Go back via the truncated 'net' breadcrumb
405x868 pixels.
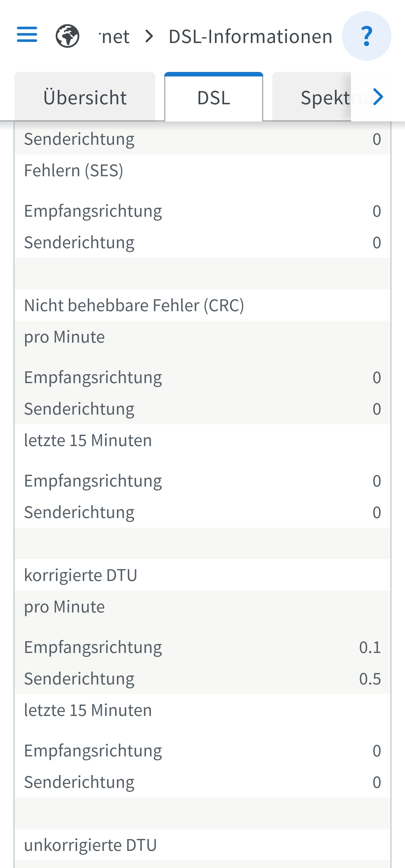pyautogui.click(x=115, y=36)
